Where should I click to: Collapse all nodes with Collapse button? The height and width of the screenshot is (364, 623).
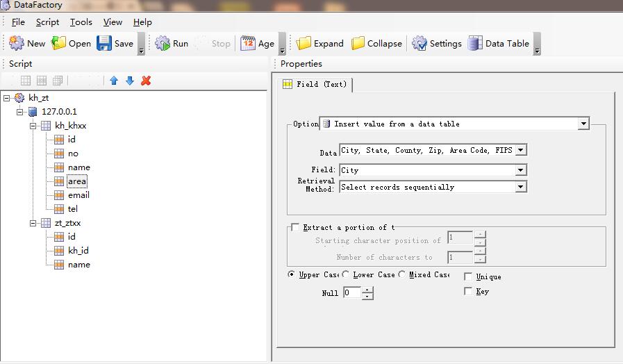click(x=376, y=43)
